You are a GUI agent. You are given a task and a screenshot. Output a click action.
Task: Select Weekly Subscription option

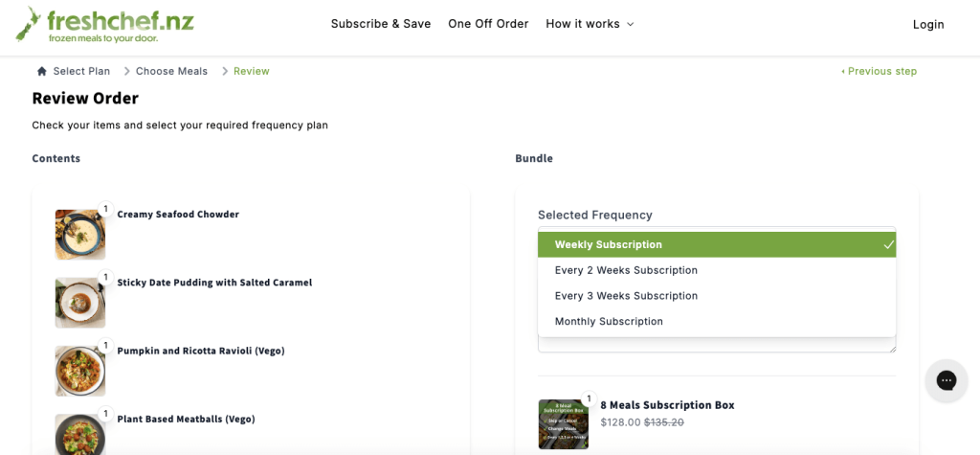coord(717,244)
